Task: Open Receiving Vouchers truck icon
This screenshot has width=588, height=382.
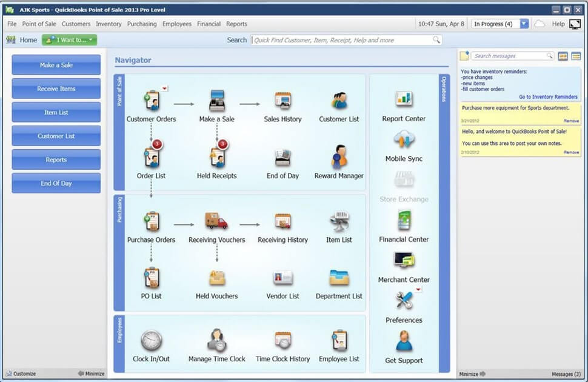Action: pos(216,221)
